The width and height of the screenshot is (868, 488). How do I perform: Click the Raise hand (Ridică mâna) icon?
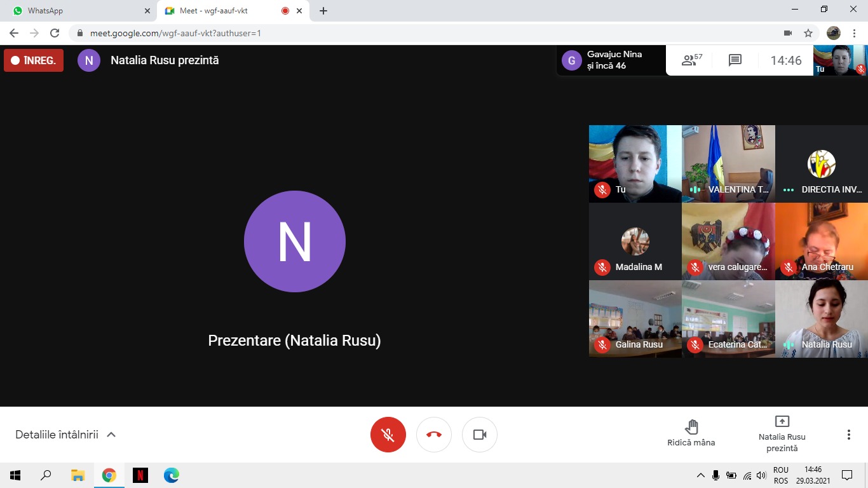[x=691, y=427]
